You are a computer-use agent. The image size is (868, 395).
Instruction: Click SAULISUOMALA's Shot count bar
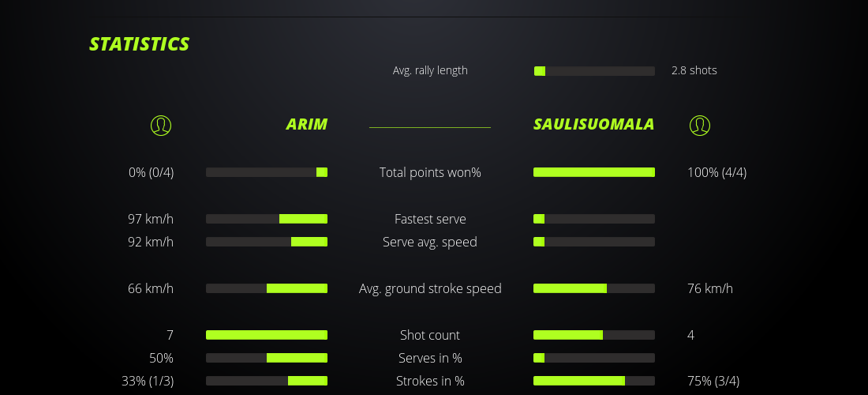point(594,335)
